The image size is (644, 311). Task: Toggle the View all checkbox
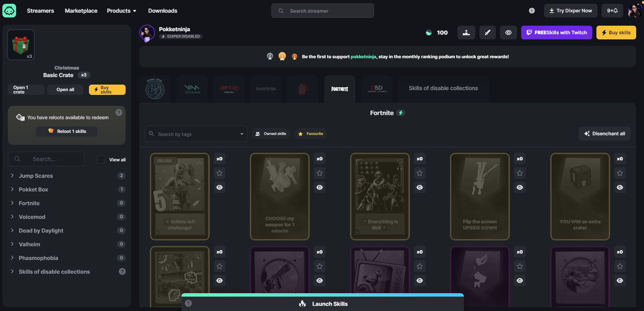click(x=101, y=160)
